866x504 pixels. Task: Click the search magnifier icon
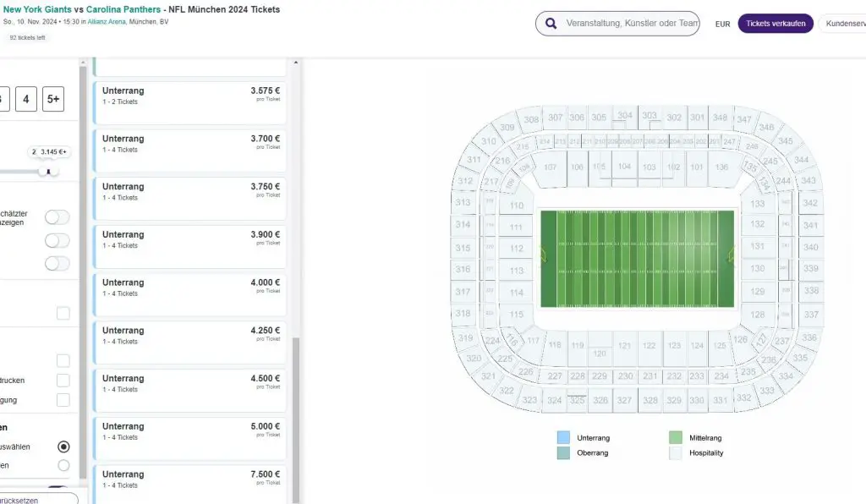(x=551, y=24)
